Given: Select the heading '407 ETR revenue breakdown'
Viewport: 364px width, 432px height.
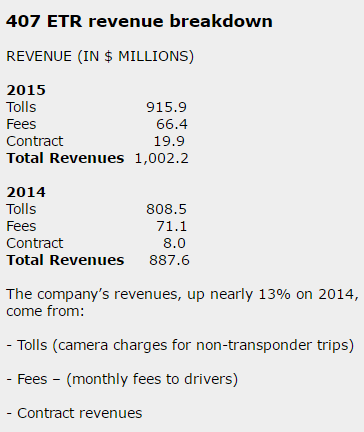Looking at the screenshot, I should 139,21.
